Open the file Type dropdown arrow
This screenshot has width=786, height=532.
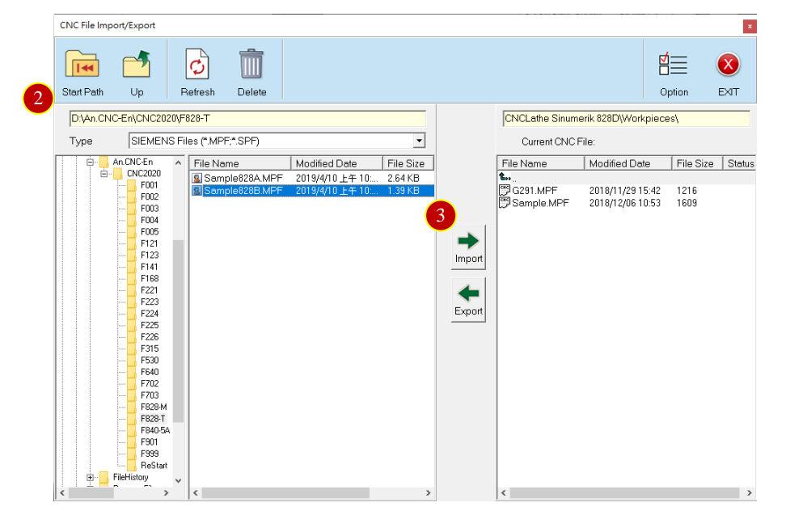(419, 141)
